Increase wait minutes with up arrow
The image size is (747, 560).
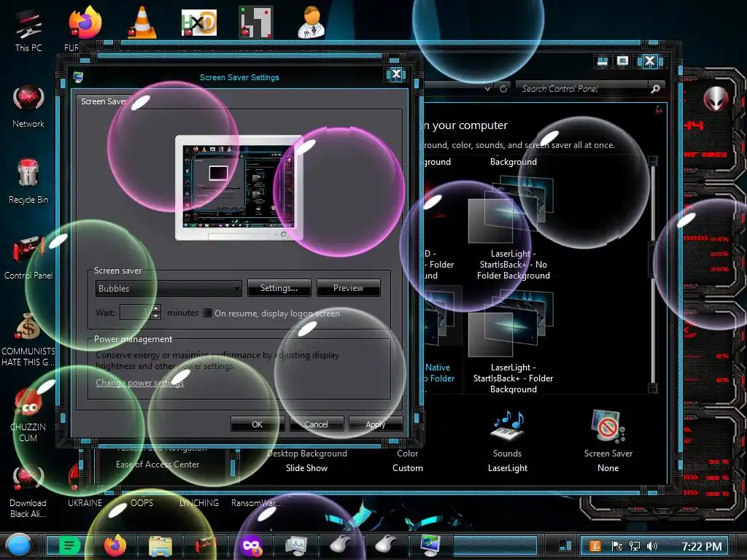(x=156, y=308)
